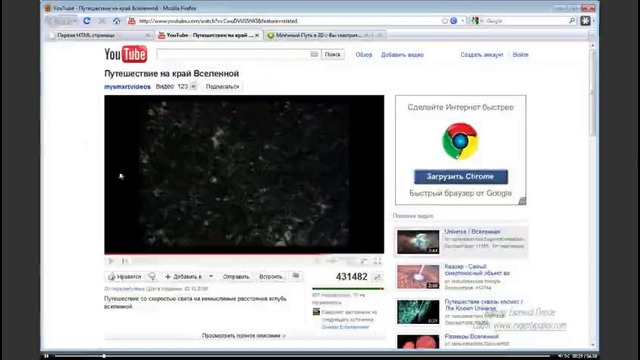Screen dimensions: 640x360
Task: Open the Universe / Вселенная video thumbnail
Action: tap(418, 242)
